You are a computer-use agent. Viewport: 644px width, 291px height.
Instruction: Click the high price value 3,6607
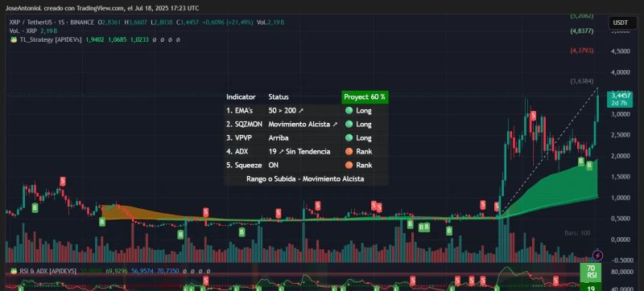click(138, 23)
